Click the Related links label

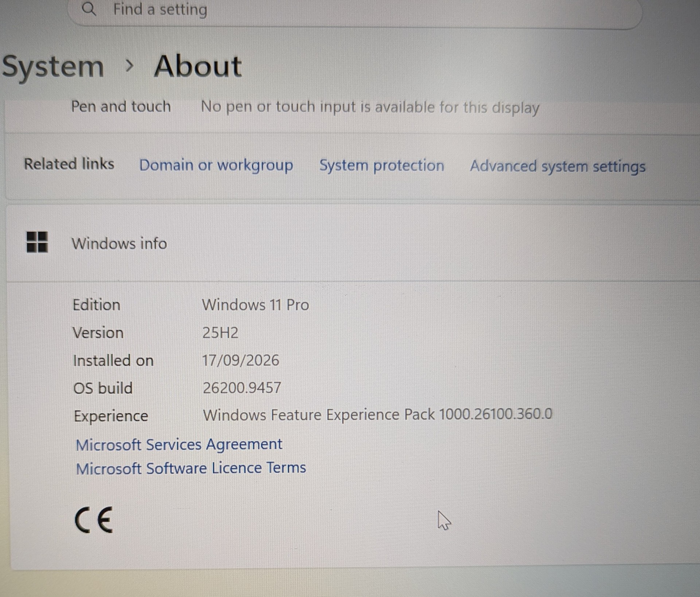tap(69, 164)
